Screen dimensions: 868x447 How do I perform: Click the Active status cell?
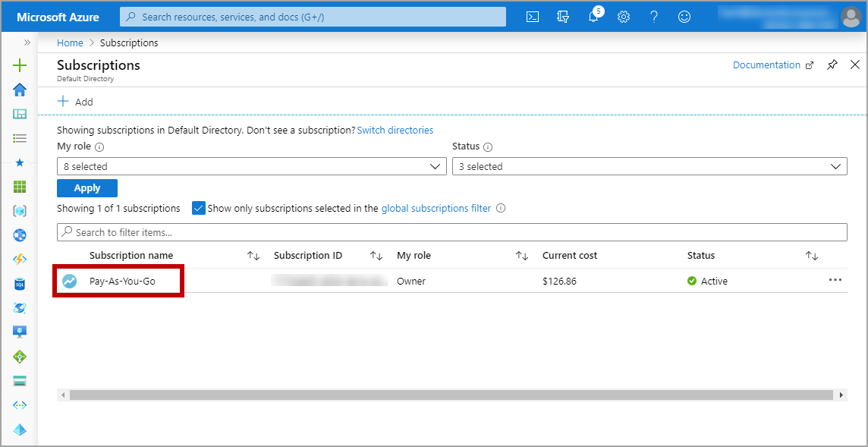707,281
